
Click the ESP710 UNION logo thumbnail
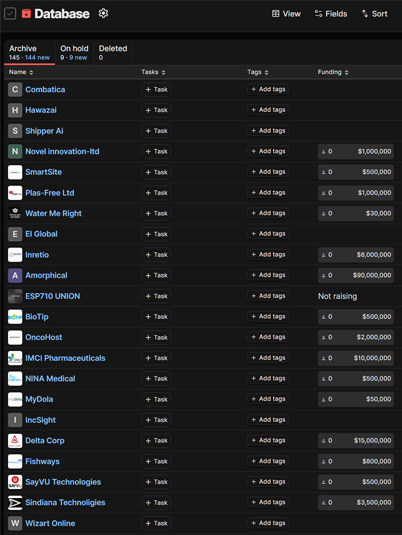[15, 296]
